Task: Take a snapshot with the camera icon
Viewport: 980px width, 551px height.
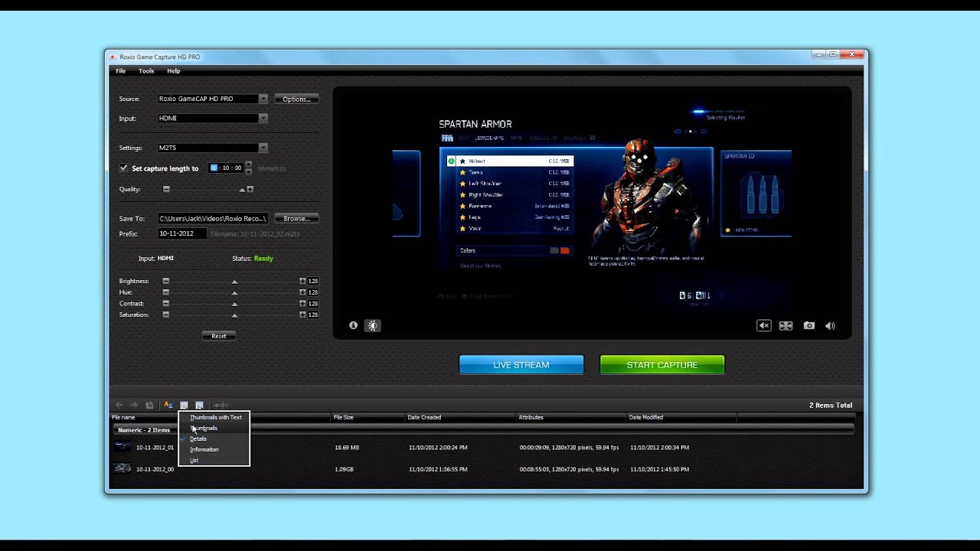Action: [x=808, y=325]
